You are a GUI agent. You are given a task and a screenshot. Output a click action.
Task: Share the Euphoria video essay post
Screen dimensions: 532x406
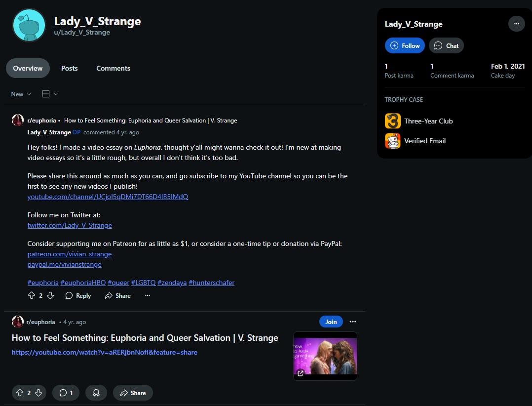(x=133, y=393)
